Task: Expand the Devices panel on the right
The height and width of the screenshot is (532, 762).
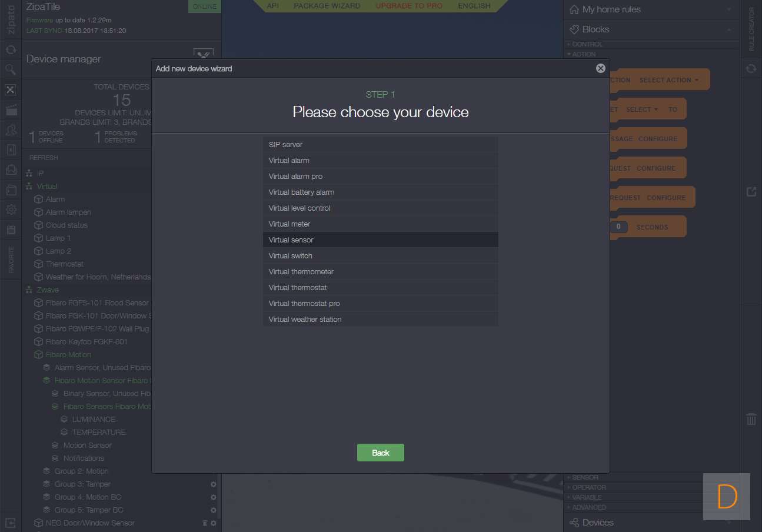Action: [x=651, y=523]
